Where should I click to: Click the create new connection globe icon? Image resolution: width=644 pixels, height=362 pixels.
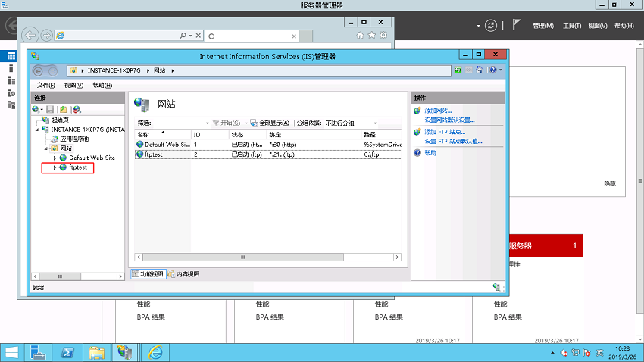coord(36,109)
